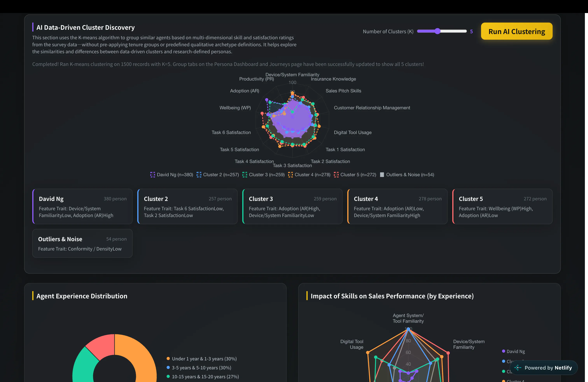Image resolution: width=588 pixels, height=382 pixels.
Task: Select the Cluster 4 card
Action: coord(397,206)
